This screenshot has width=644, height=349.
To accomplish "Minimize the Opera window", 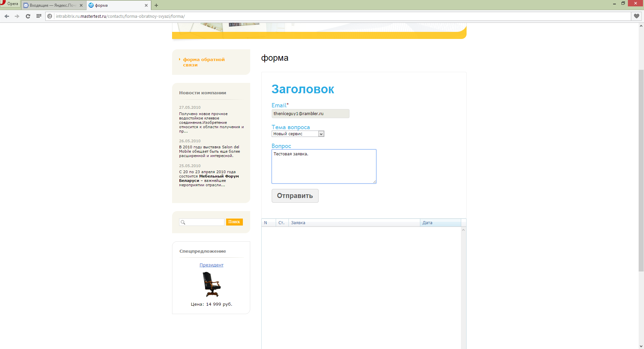I will [x=614, y=3].
